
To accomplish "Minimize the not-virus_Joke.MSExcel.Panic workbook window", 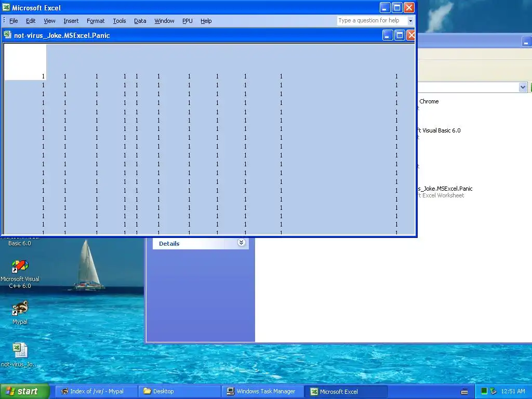I will point(388,35).
